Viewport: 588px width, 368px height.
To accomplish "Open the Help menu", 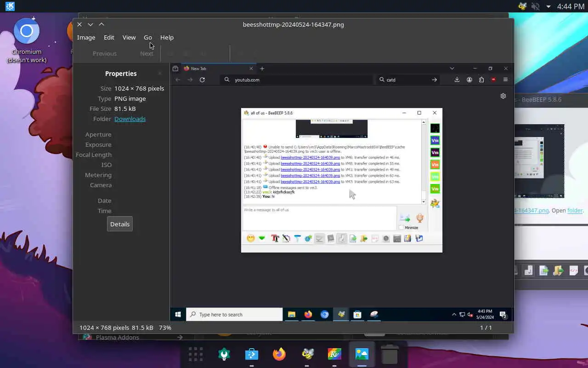I will click(x=167, y=37).
